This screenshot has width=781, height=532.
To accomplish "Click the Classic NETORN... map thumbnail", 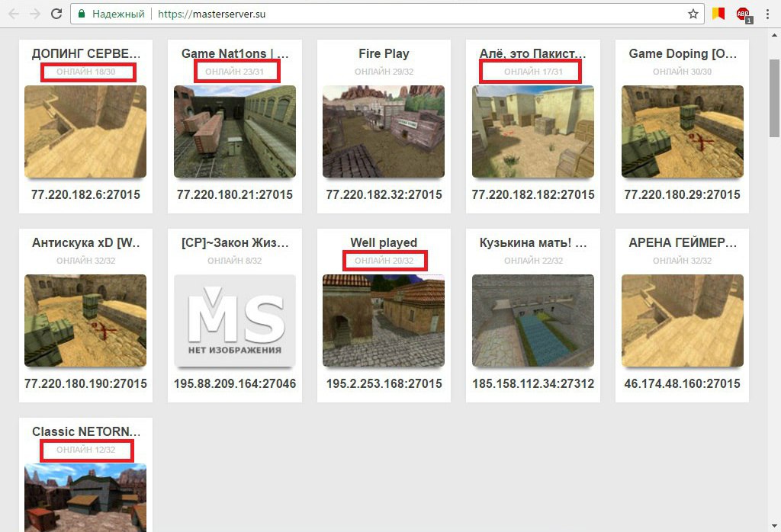I will click(85, 498).
